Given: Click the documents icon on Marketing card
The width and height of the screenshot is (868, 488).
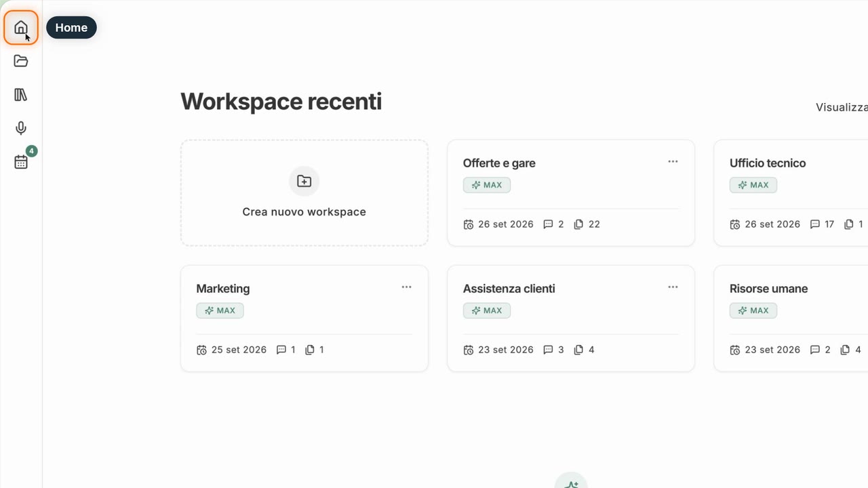Looking at the screenshot, I should tap(310, 350).
